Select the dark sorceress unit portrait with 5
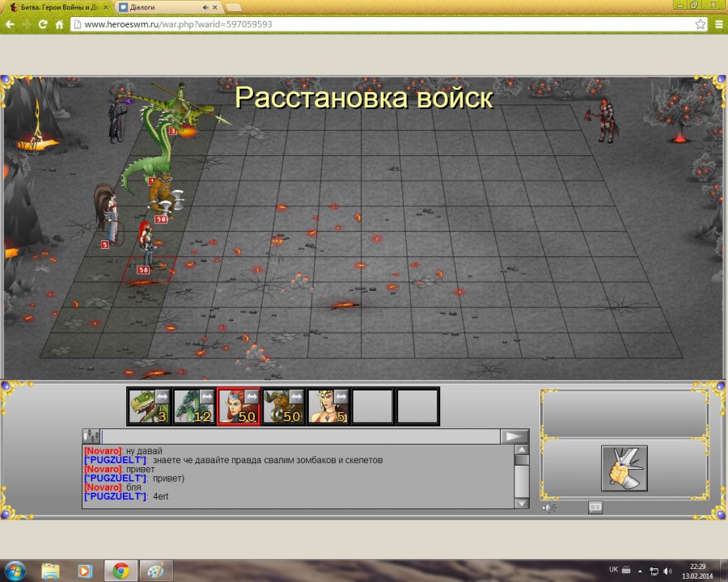Screen dimensions: 728x582 click(x=328, y=406)
